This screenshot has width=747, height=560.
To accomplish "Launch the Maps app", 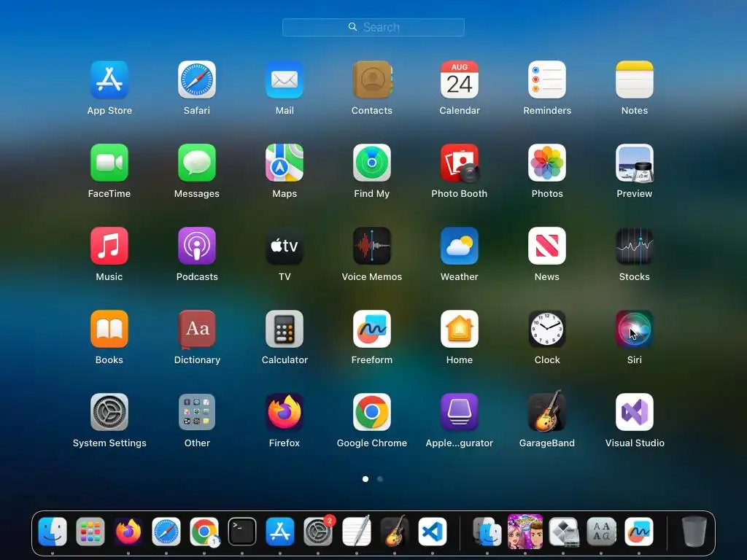I will tap(285, 163).
